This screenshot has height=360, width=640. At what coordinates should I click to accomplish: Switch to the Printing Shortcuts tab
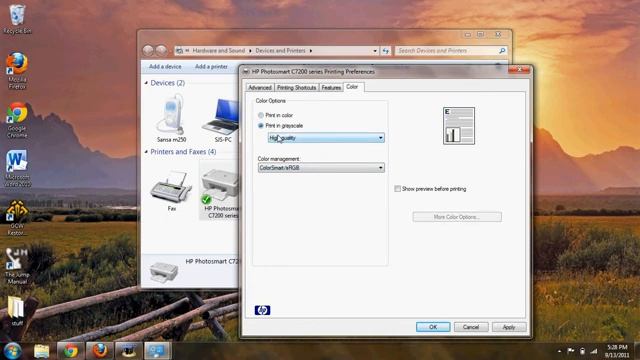296,87
